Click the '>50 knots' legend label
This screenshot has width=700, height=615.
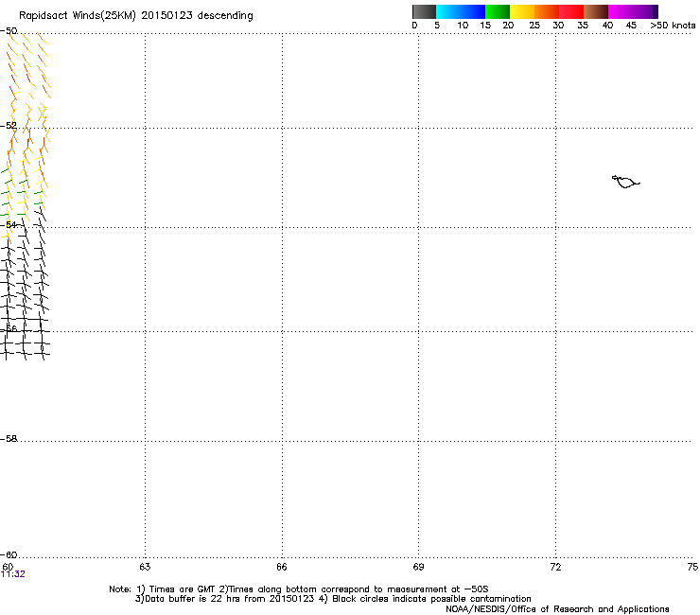(x=673, y=26)
